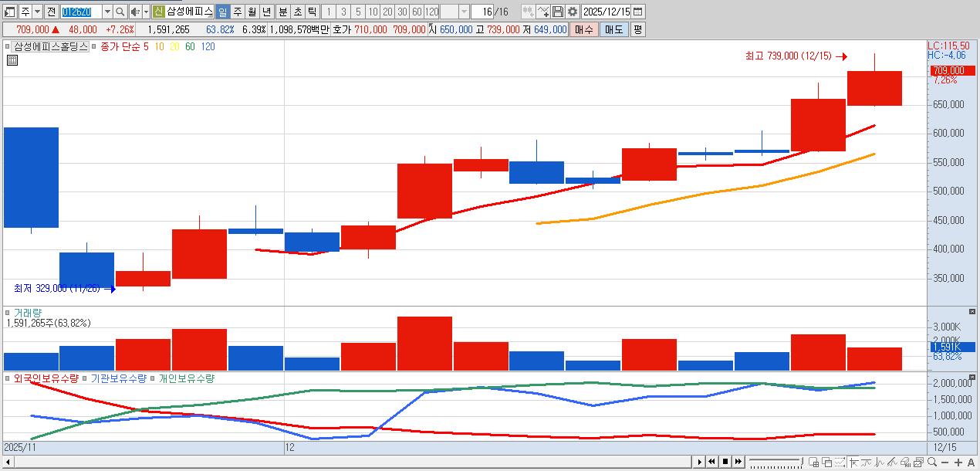This screenshot has height=471, width=980.
Task: Select the 월 monthly period button
Action: pos(252,12)
